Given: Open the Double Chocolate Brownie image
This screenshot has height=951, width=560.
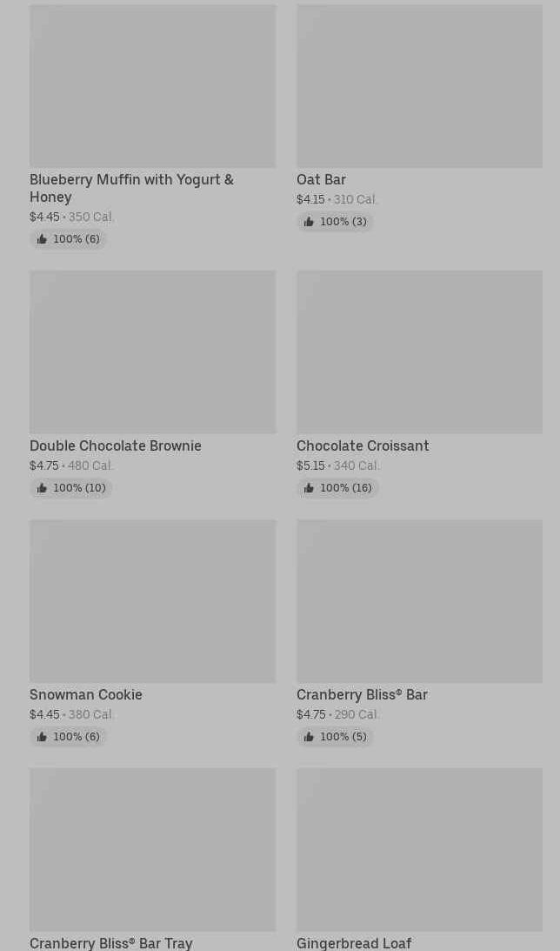Looking at the screenshot, I should pyautogui.click(x=153, y=352).
